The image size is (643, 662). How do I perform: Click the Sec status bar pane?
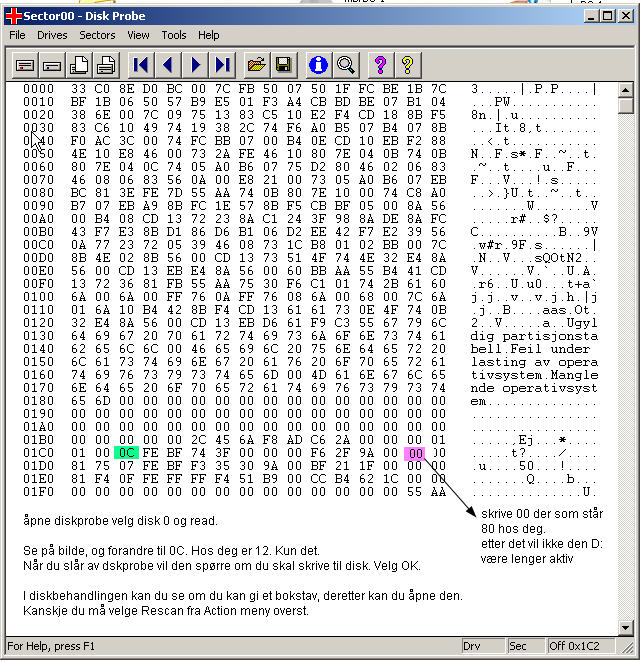tap(525, 646)
